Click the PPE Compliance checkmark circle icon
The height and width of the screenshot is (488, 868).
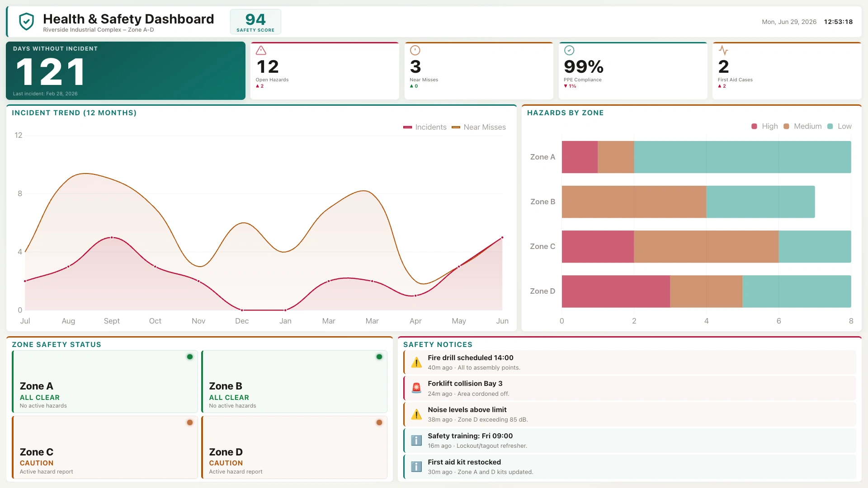point(569,50)
